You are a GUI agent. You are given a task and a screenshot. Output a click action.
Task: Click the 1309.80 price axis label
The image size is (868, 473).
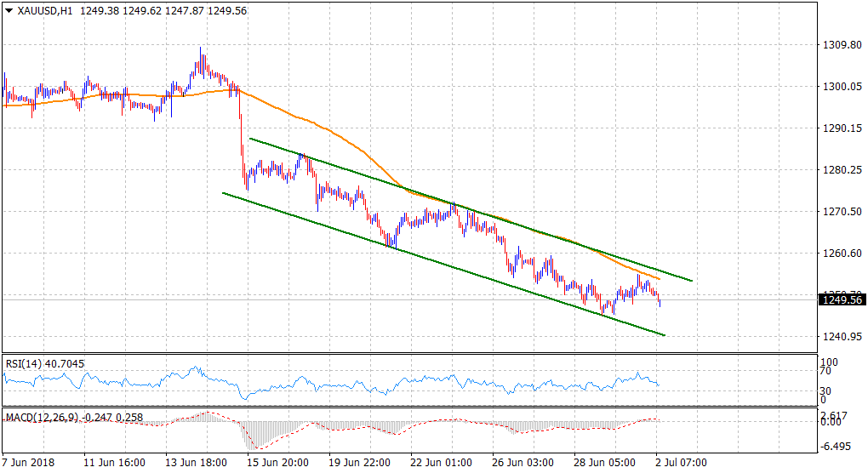[x=839, y=45]
